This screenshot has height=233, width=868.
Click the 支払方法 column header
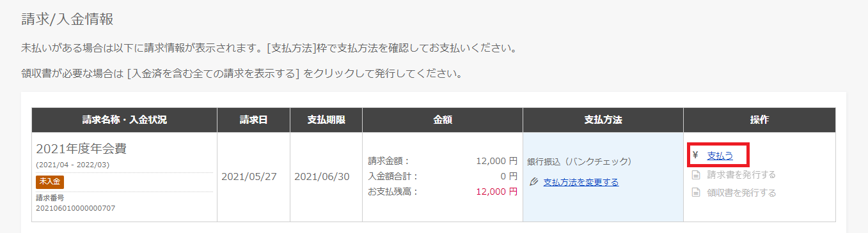(x=603, y=120)
